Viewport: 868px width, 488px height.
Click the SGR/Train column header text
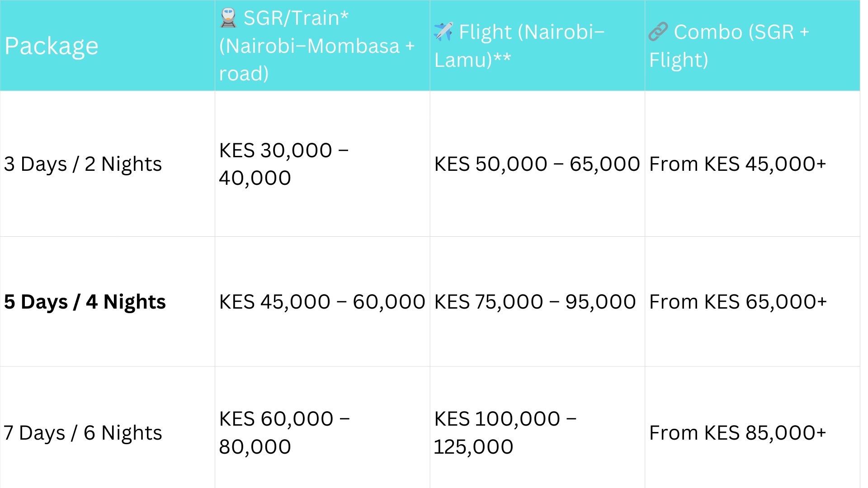click(x=316, y=46)
